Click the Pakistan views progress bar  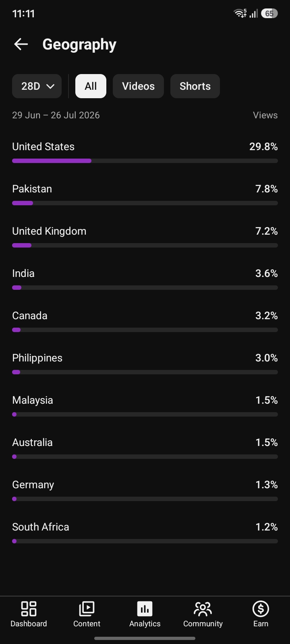point(145,203)
